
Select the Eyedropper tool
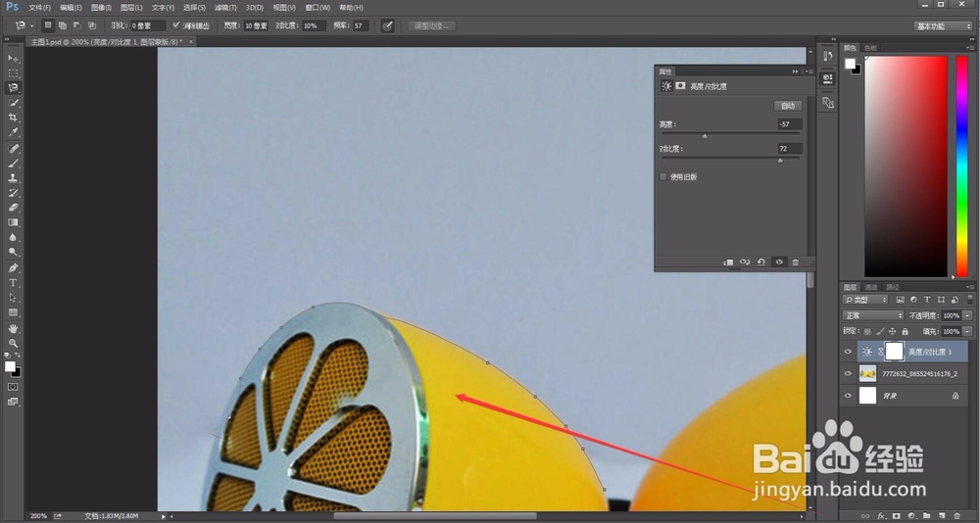tap(13, 133)
